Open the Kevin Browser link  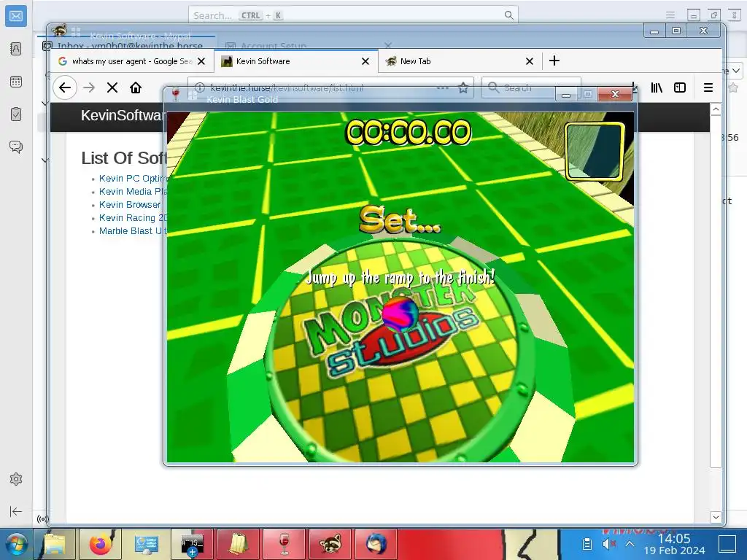130,205
